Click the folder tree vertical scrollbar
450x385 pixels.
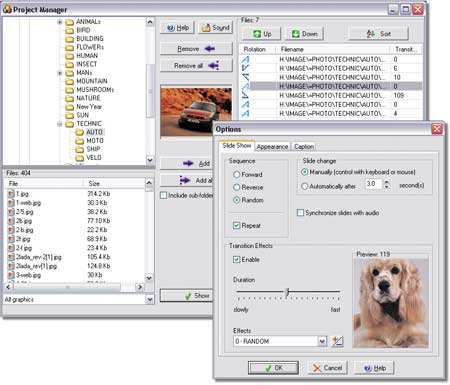150,91
